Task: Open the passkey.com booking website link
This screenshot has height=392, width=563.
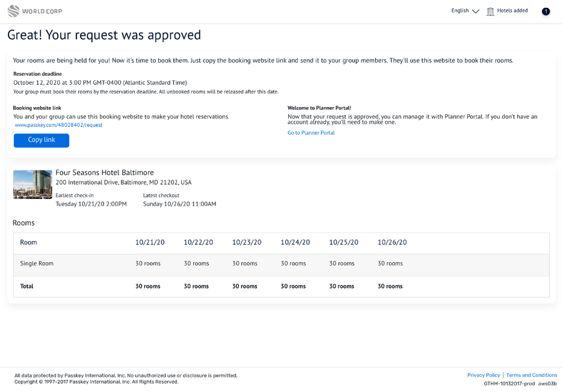Action: point(58,125)
